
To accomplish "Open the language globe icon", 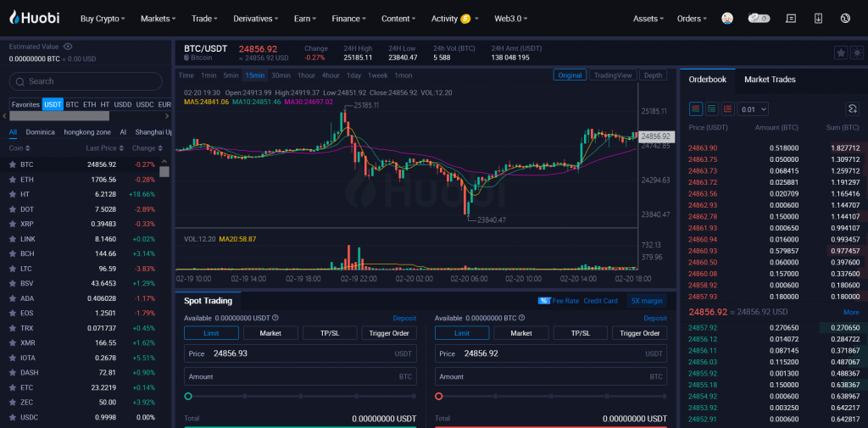I will pyautogui.click(x=845, y=19).
